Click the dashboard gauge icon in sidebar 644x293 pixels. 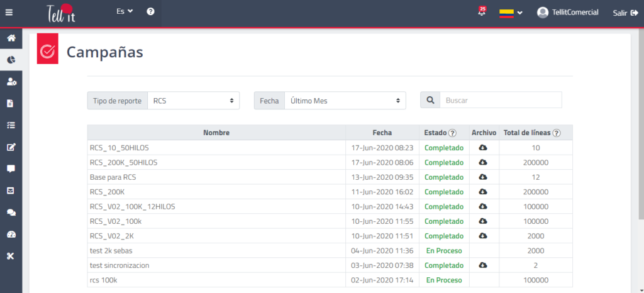(x=11, y=234)
